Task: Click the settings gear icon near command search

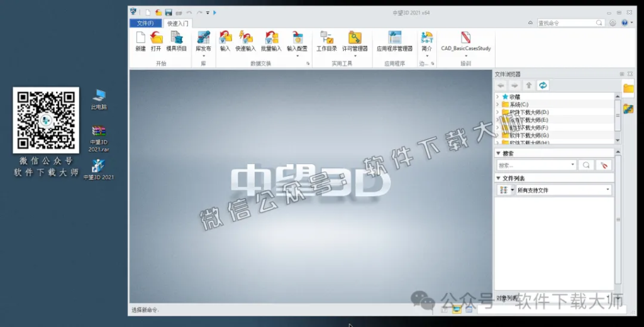Action: coord(613,23)
